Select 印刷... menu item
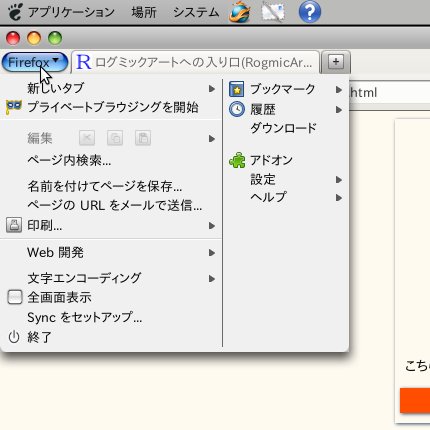Image resolution: width=430 pixels, height=430 pixels. 111,226
